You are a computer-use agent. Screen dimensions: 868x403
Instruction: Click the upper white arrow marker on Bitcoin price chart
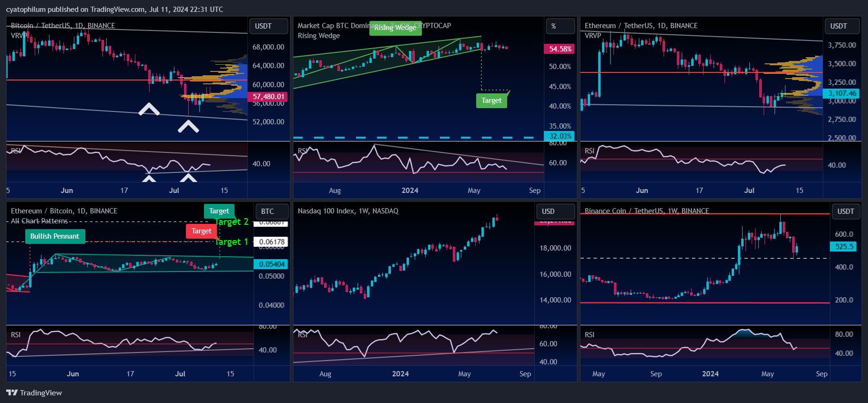tap(149, 110)
